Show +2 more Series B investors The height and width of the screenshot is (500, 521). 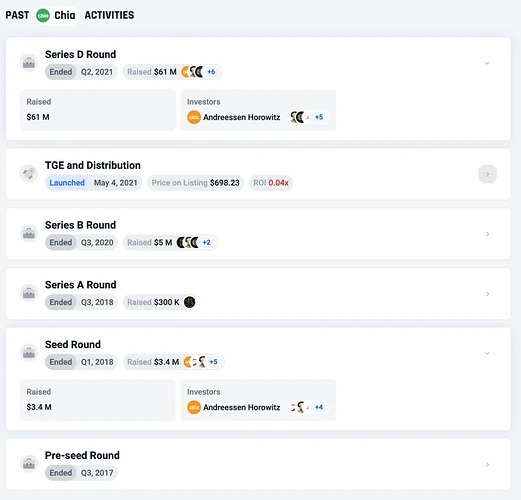click(207, 242)
